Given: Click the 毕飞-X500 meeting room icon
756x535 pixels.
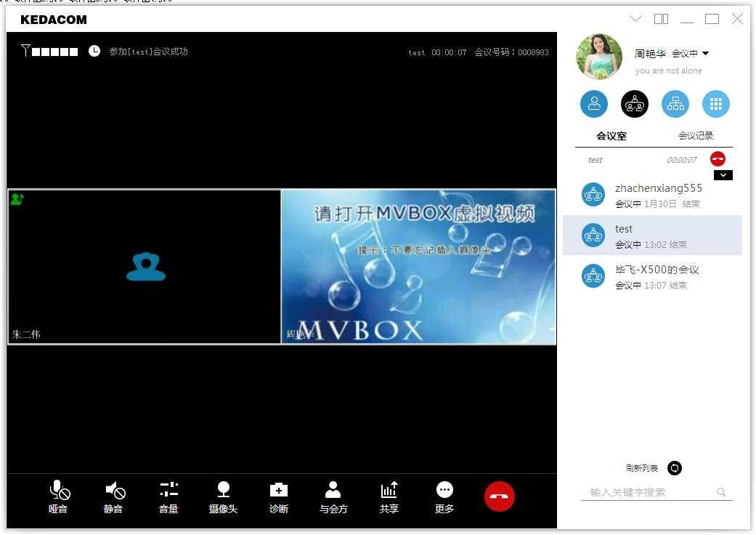Looking at the screenshot, I should coord(593,276).
